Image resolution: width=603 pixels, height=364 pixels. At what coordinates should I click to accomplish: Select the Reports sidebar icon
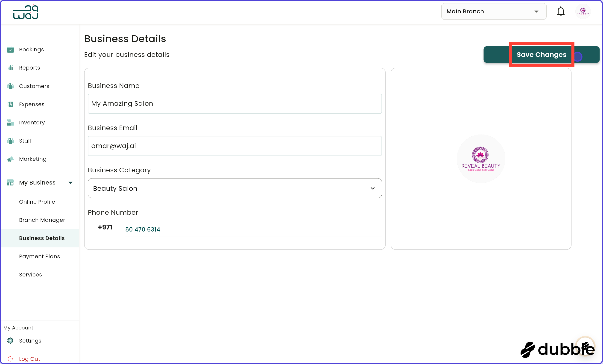[x=29, y=68]
